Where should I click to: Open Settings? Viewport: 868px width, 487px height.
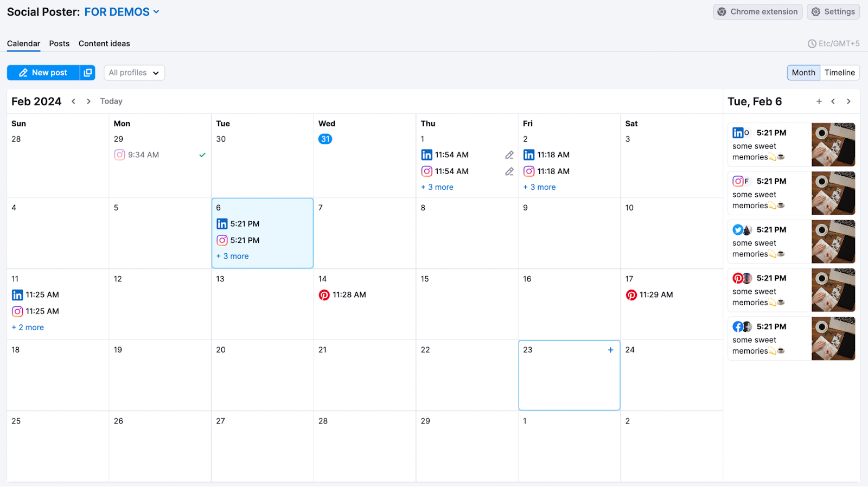point(833,12)
